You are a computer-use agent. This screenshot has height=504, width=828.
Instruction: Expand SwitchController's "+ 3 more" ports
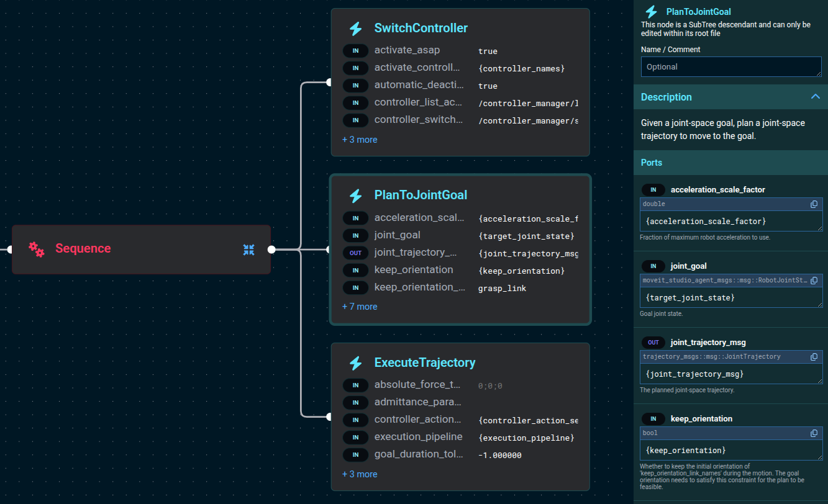(360, 140)
